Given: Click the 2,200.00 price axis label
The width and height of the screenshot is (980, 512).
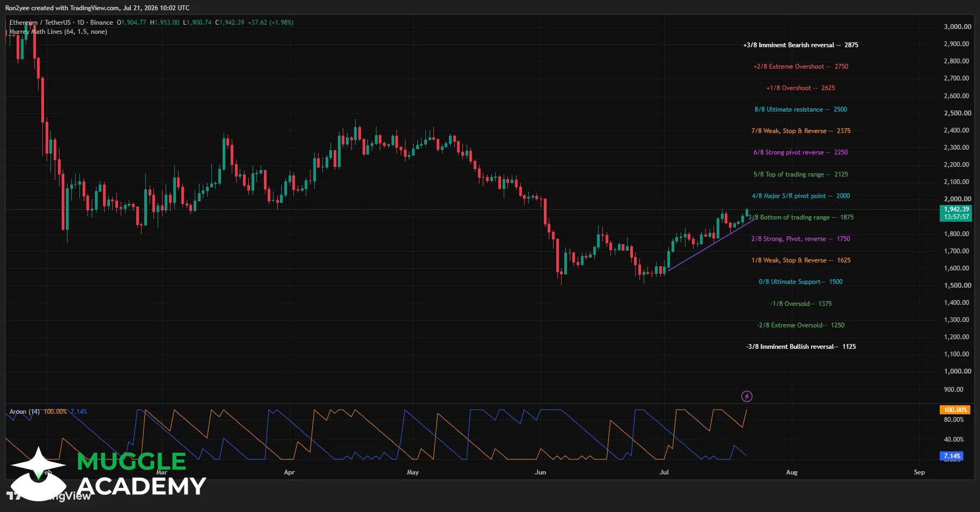Looking at the screenshot, I should click(957, 164).
